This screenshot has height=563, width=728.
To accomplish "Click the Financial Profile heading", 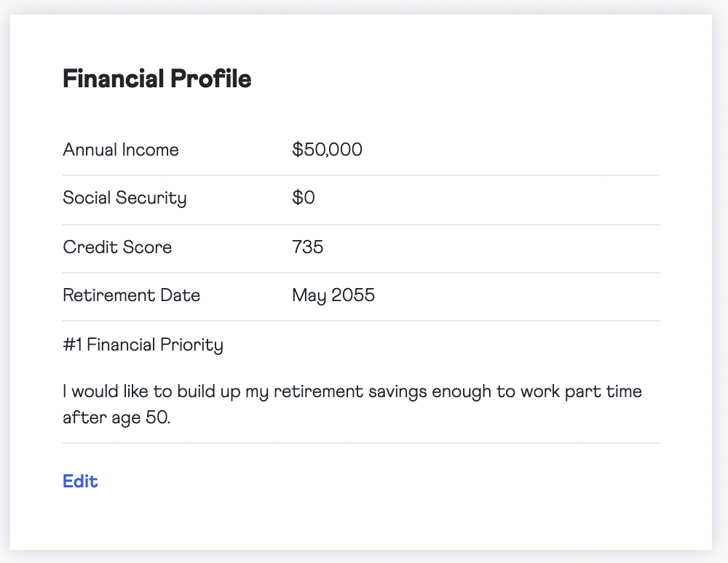I will click(157, 79).
